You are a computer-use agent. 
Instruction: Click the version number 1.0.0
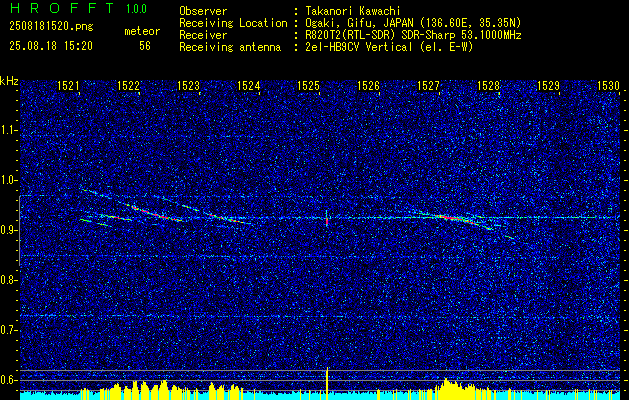coord(136,9)
